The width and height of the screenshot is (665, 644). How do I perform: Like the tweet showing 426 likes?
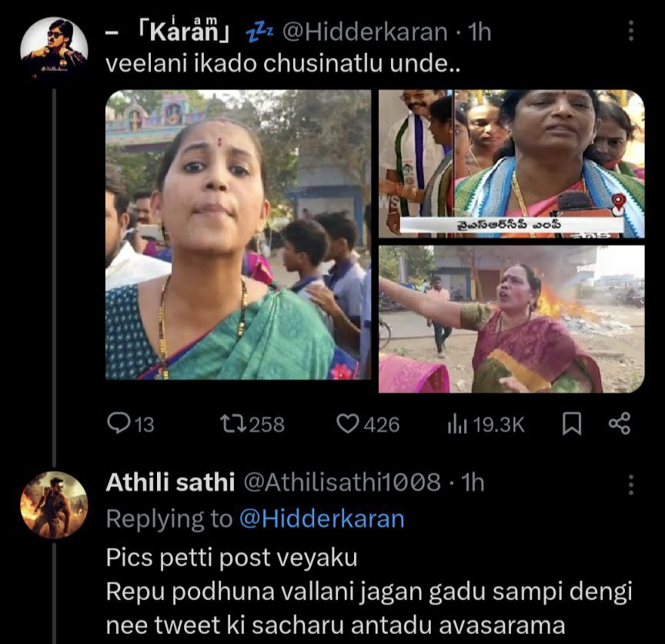point(349,424)
